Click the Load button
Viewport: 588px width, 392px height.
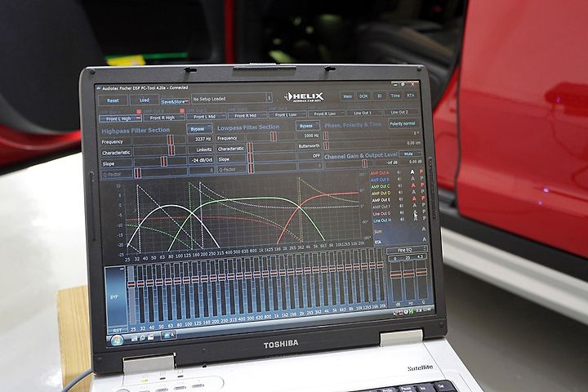coord(144,100)
